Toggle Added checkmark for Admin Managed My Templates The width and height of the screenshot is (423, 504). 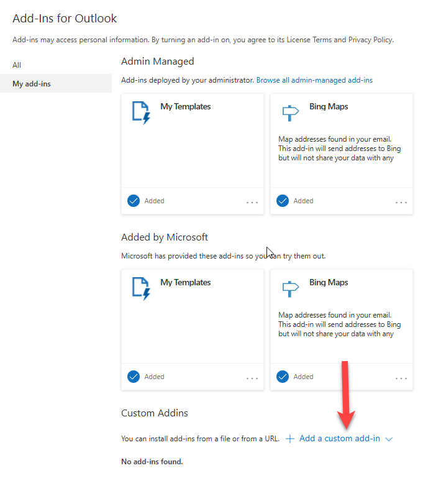coord(134,201)
